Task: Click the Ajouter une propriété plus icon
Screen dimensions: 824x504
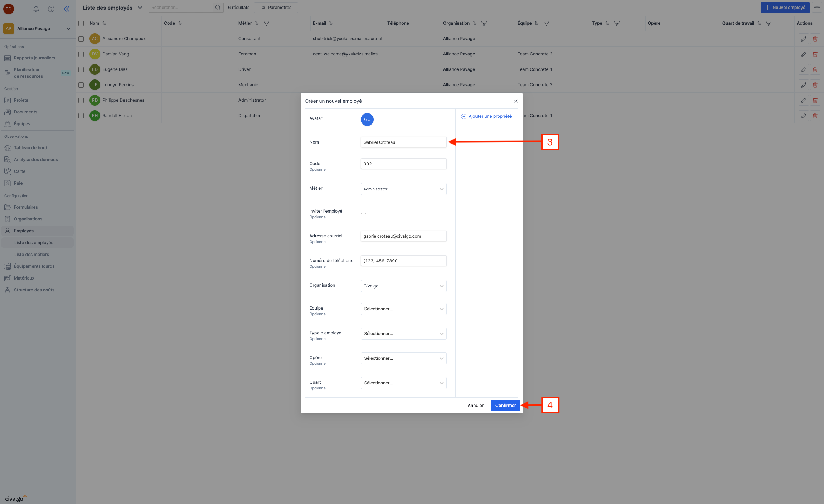Action: (464, 116)
